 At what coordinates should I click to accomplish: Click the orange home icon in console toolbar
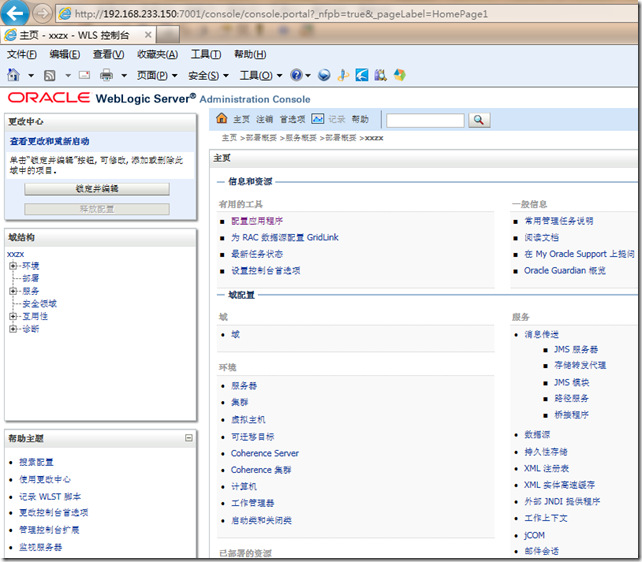click(x=222, y=118)
